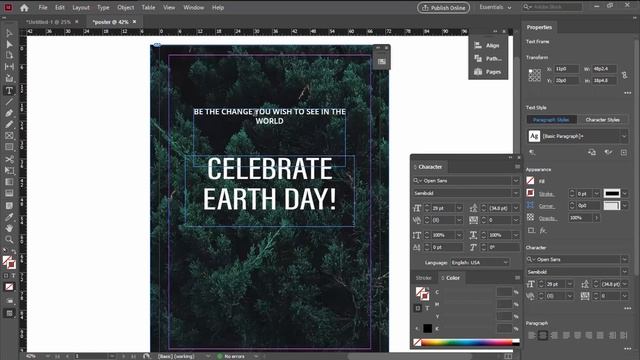
Task: Open the Object menu
Action: (125, 7)
